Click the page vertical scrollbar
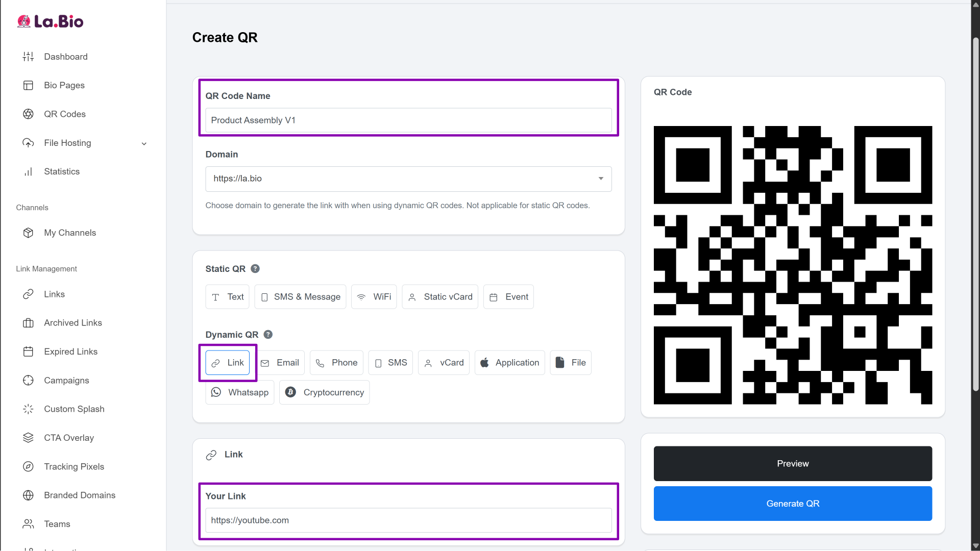Image resolution: width=980 pixels, height=551 pixels. [x=975, y=214]
